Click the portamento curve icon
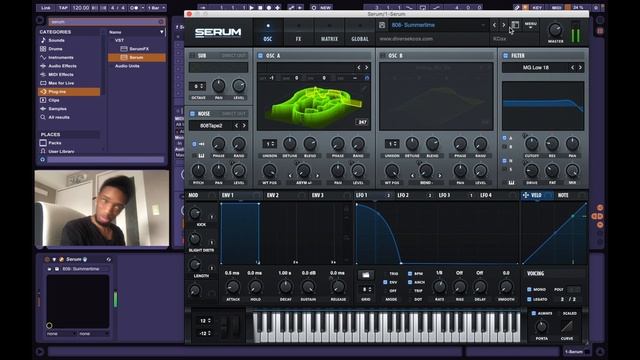 pyautogui.click(x=567, y=327)
